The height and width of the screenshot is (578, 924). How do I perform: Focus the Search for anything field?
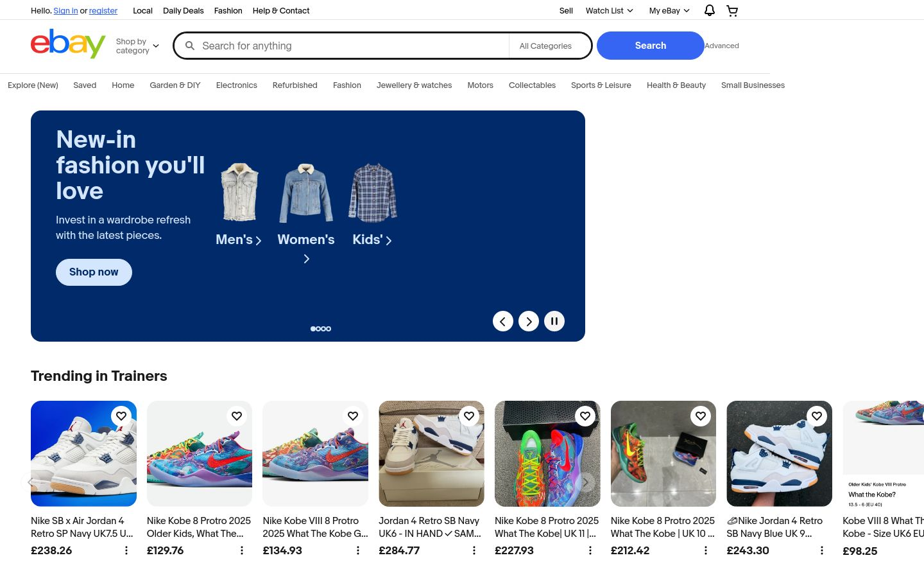click(353, 46)
